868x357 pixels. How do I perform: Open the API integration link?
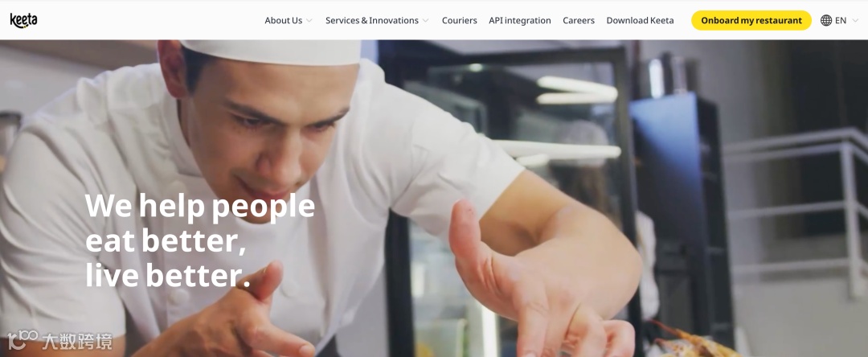(519, 20)
